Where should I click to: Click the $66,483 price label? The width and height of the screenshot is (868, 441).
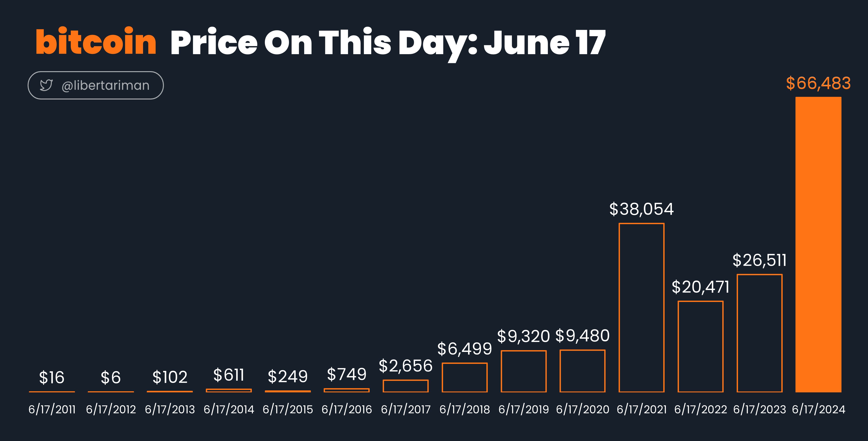(818, 83)
